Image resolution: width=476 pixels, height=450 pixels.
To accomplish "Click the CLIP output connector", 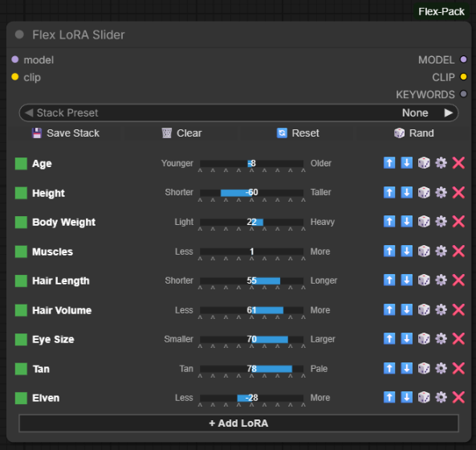I will (x=463, y=76).
